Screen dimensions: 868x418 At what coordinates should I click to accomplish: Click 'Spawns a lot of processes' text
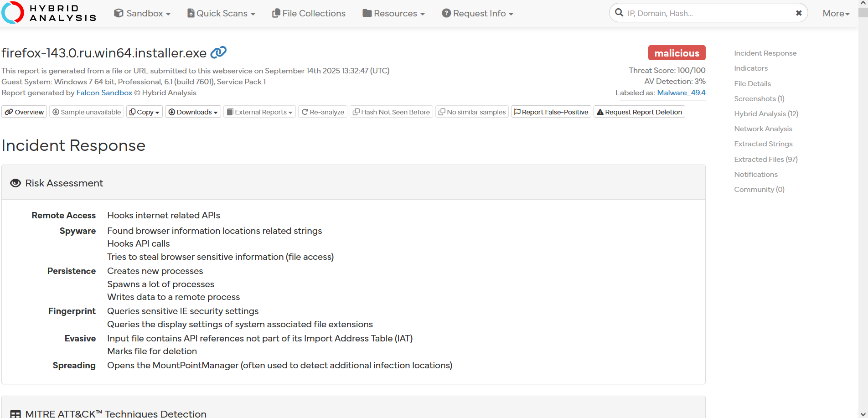[160, 284]
